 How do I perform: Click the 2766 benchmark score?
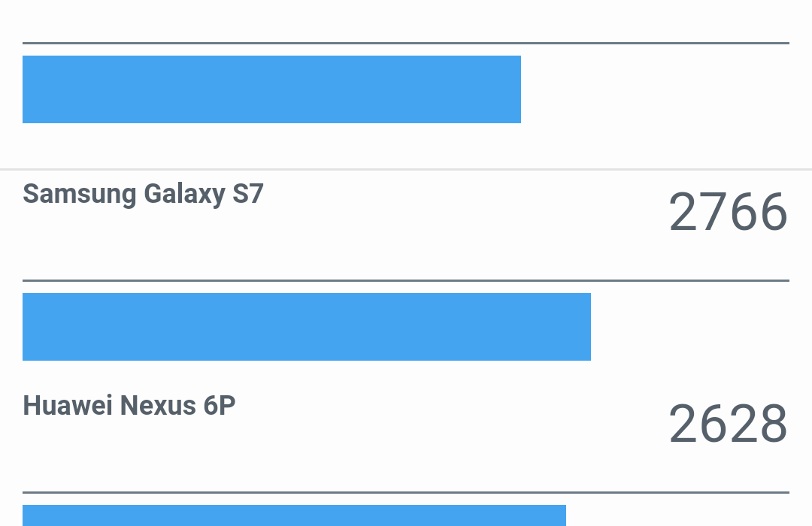[x=728, y=212]
